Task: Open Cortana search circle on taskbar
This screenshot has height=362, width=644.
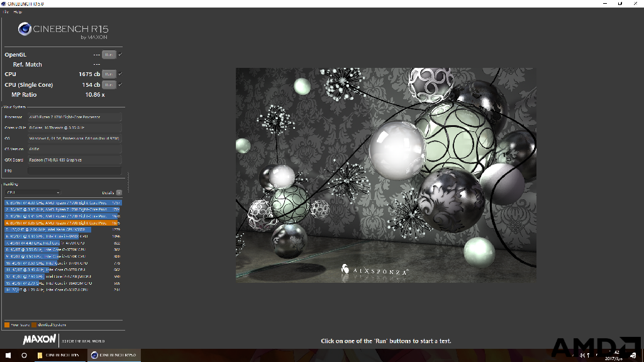Action: (x=24, y=355)
